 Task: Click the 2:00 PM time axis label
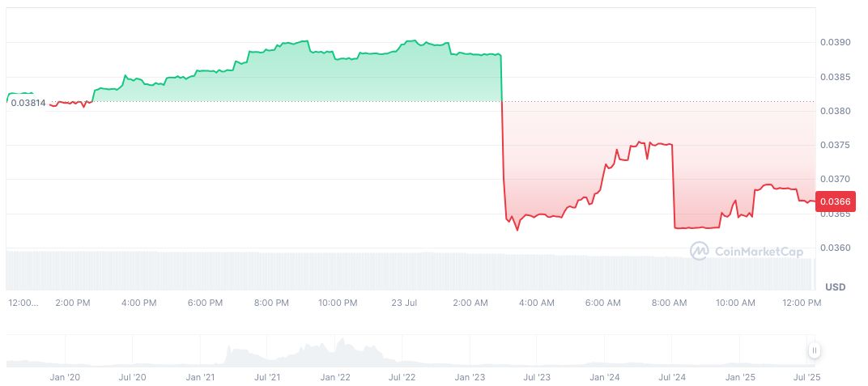pyautogui.click(x=72, y=303)
